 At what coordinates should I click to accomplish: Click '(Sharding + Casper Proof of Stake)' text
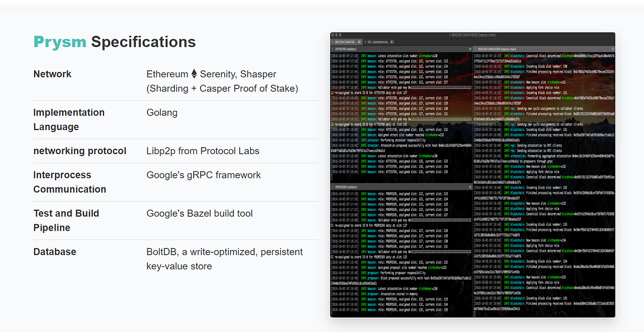pyautogui.click(x=222, y=88)
